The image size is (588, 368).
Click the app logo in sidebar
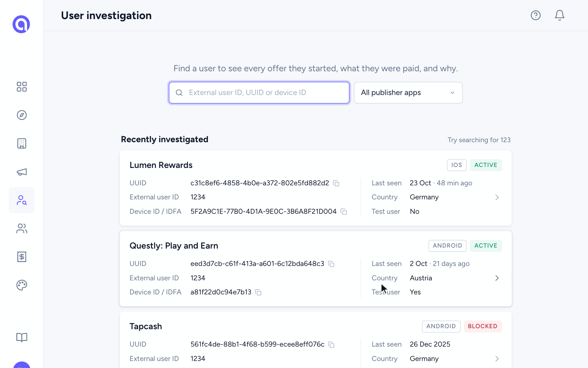click(21, 24)
